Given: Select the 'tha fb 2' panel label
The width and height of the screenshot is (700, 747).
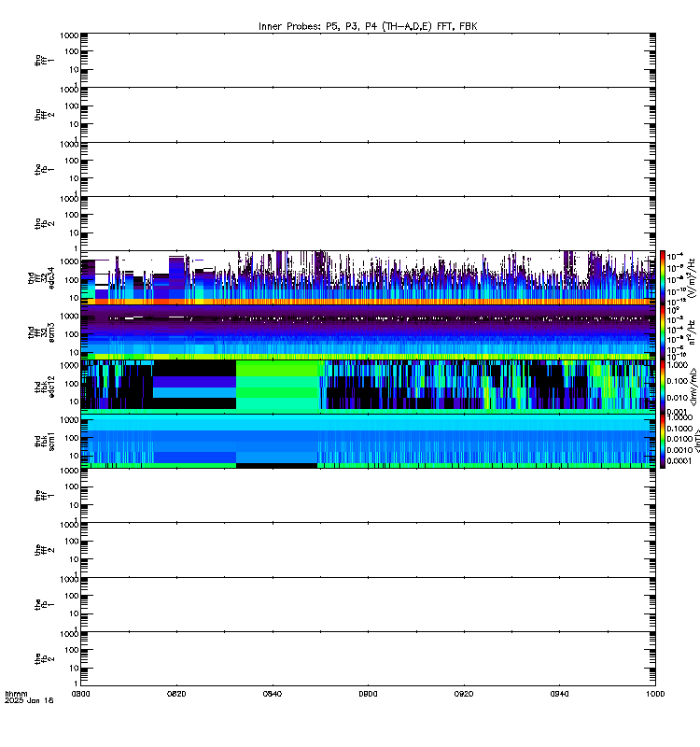Looking at the screenshot, I should (x=44, y=224).
